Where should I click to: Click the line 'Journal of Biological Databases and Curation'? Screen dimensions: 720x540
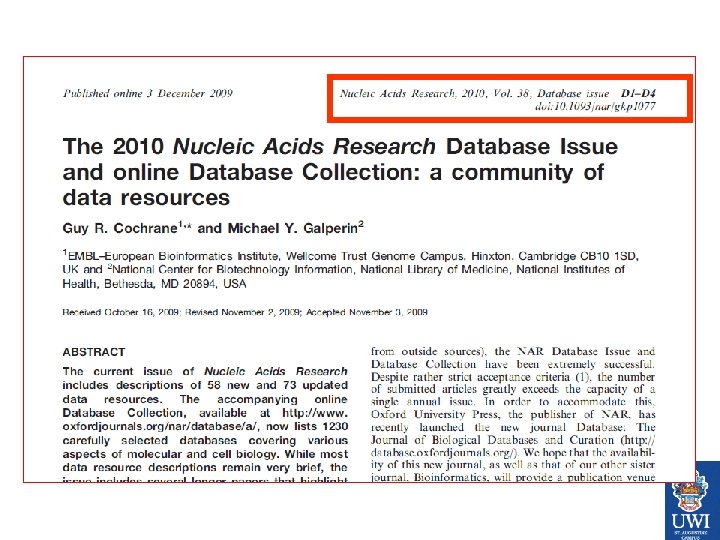(x=492, y=440)
